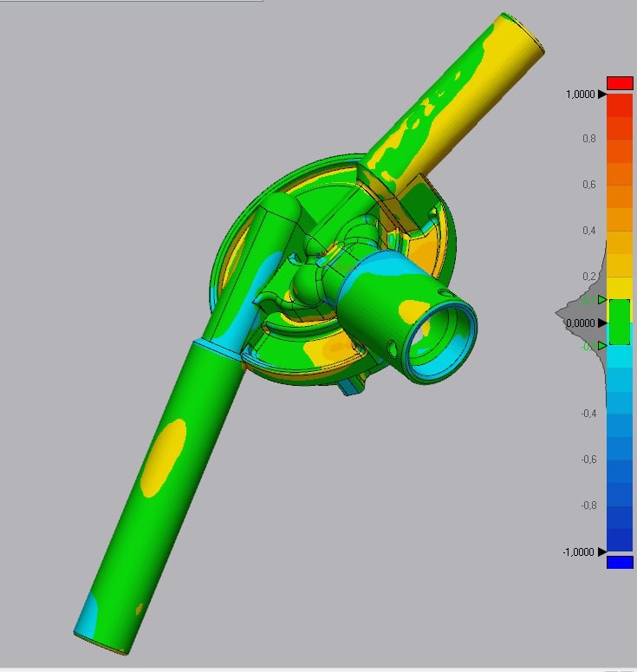Click the 0,4 scale label

click(589, 230)
